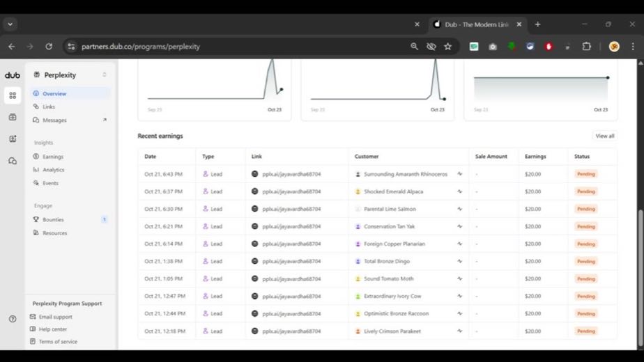Screen dimensions: 644x362
Task: Open the profile card icon in left rail
Action: (13, 139)
